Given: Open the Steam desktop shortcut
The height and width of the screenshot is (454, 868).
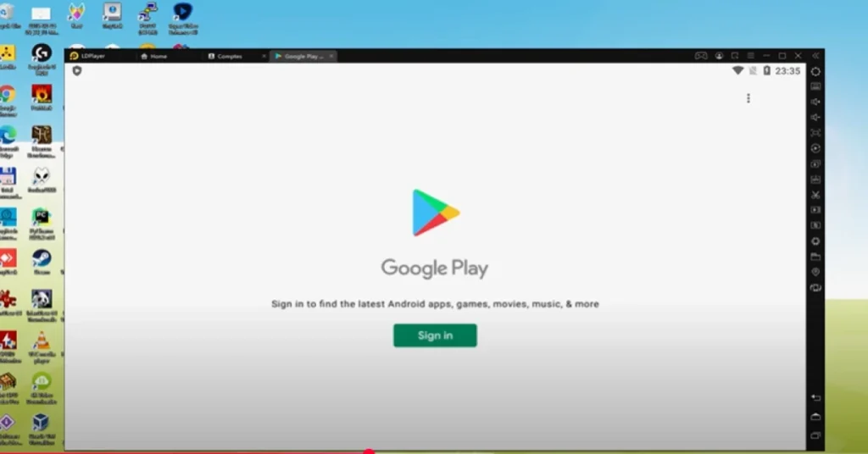Looking at the screenshot, I should pyautogui.click(x=42, y=262).
